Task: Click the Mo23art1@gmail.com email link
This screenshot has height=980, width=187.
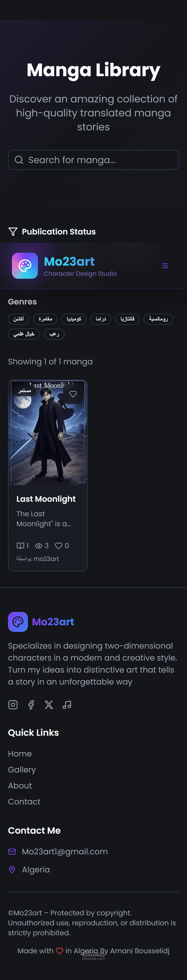Action: pyautogui.click(x=65, y=851)
